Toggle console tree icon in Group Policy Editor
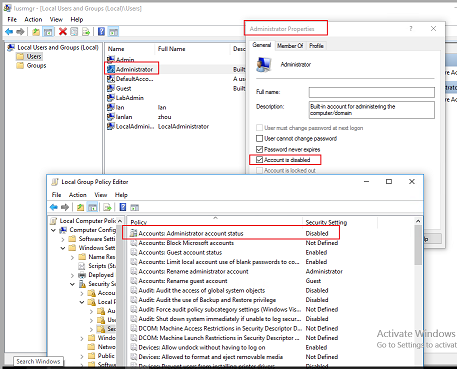Viewport: 457px width, 369px height. tap(92, 207)
